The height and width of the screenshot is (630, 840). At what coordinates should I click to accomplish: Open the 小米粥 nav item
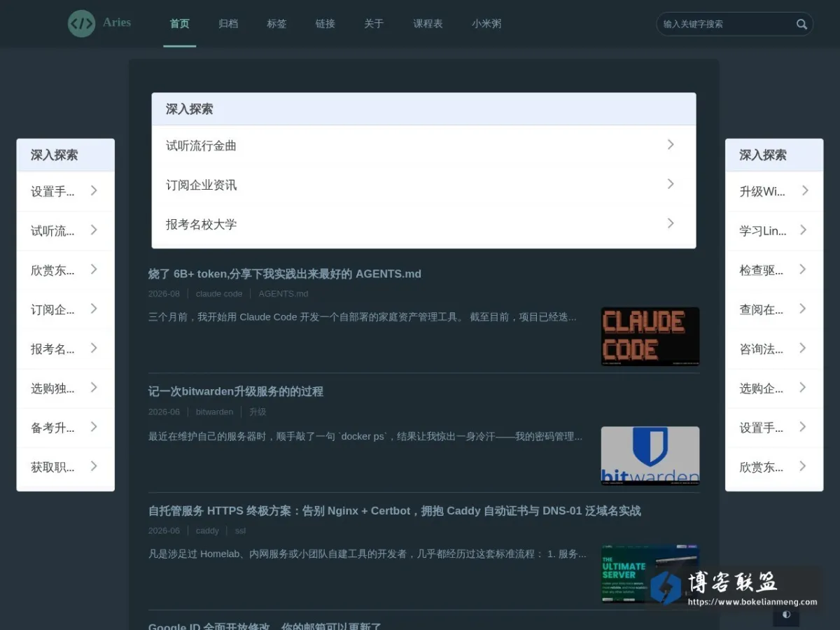[486, 24]
